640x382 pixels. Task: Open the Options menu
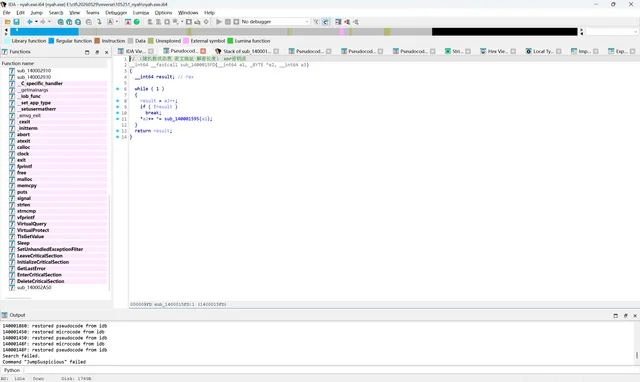coord(163,13)
